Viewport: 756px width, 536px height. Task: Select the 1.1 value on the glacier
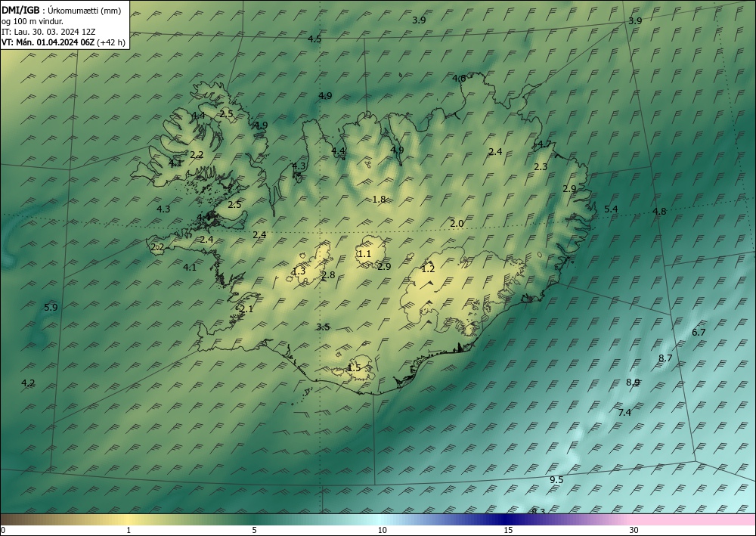tap(364, 253)
